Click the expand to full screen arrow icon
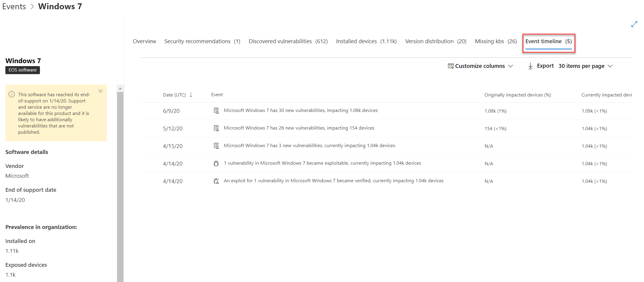The width and height of the screenshot is (644, 282). coord(634,24)
